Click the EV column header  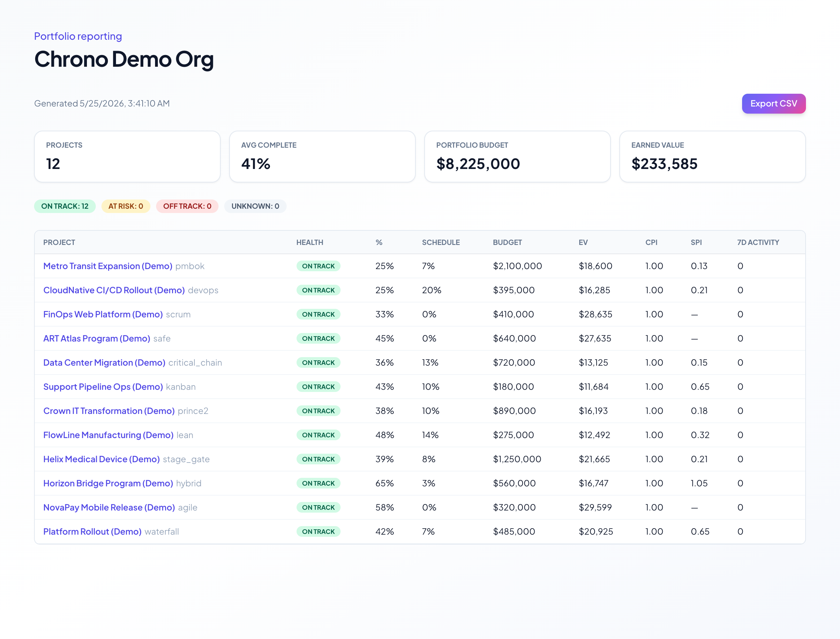(583, 242)
